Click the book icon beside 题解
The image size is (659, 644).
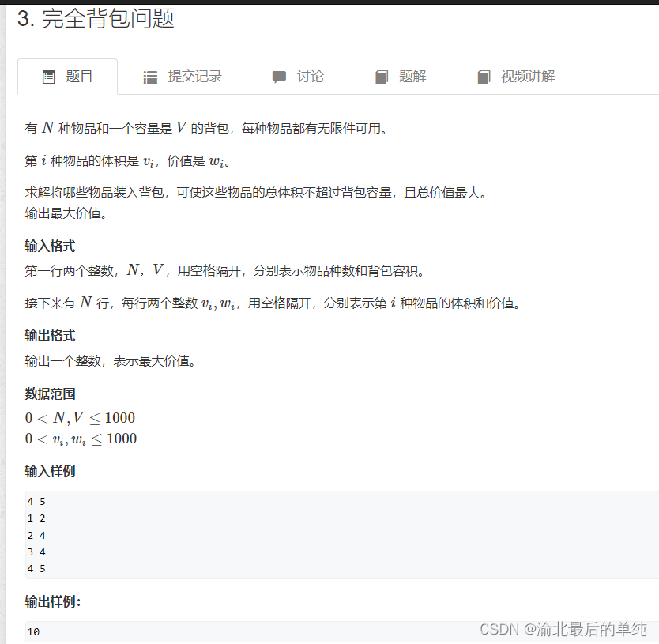coord(380,77)
